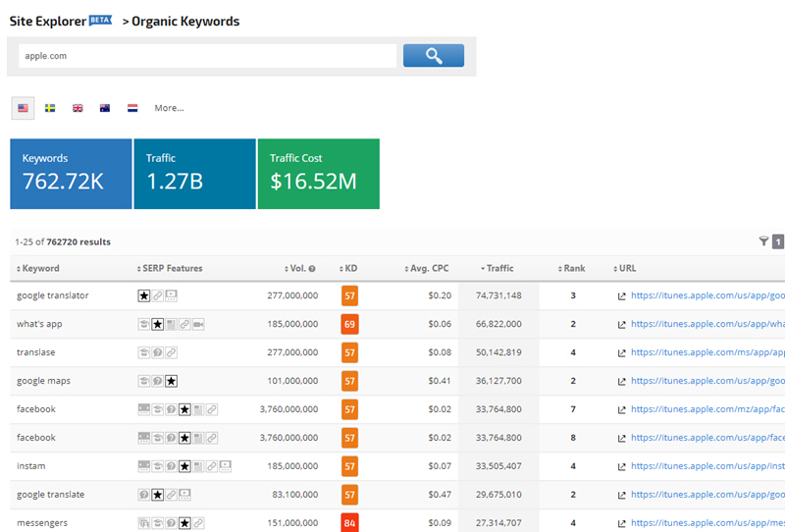This screenshot has height=532, width=785.
Task: Open the Keywords 762.72K tile
Action: coord(71,174)
